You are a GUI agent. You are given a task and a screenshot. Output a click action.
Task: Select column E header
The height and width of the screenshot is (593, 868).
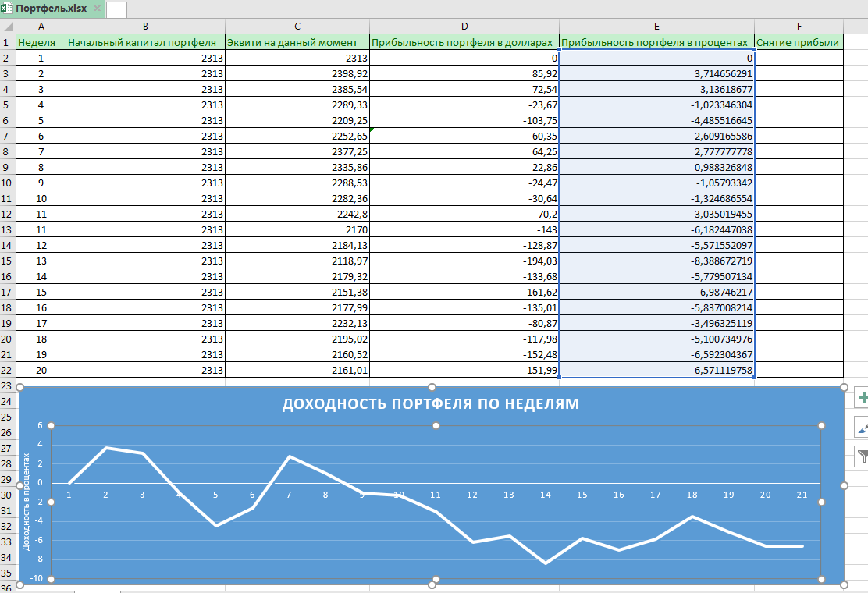click(656, 27)
